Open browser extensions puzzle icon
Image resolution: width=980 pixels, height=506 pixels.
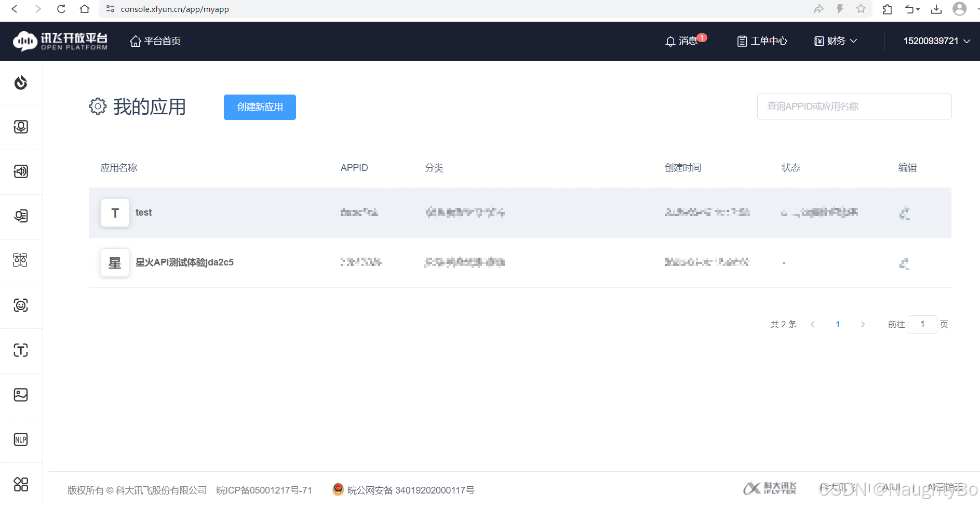click(887, 9)
